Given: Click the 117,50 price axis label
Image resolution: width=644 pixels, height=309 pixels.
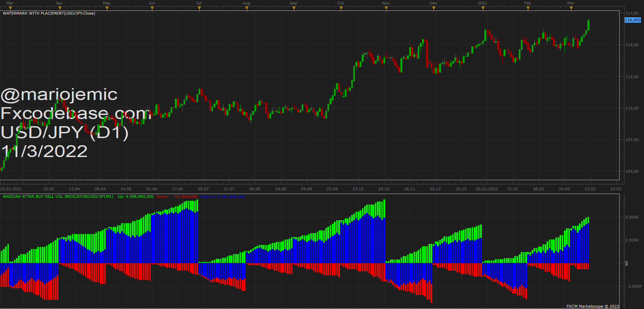Looking at the screenshot, I should pos(632,13).
